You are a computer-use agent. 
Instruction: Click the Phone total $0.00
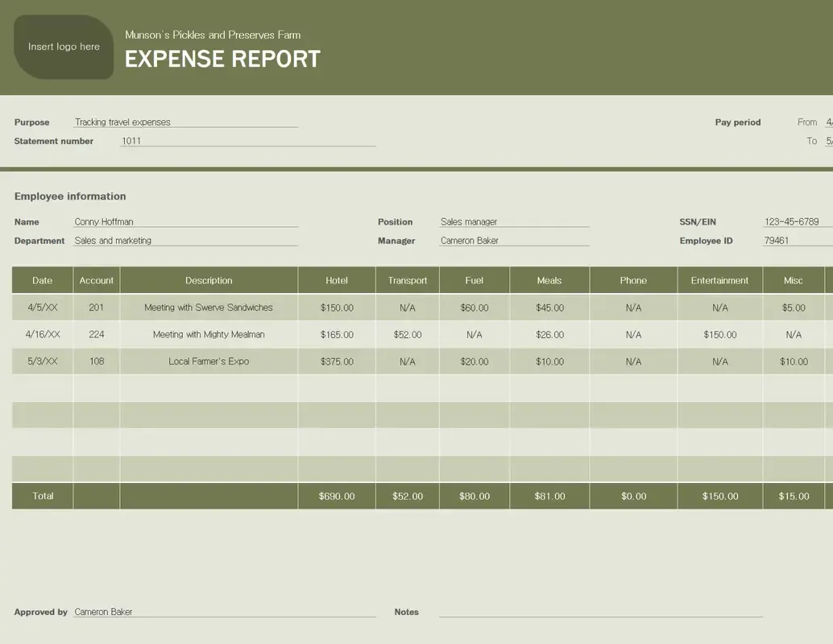[633, 496]
